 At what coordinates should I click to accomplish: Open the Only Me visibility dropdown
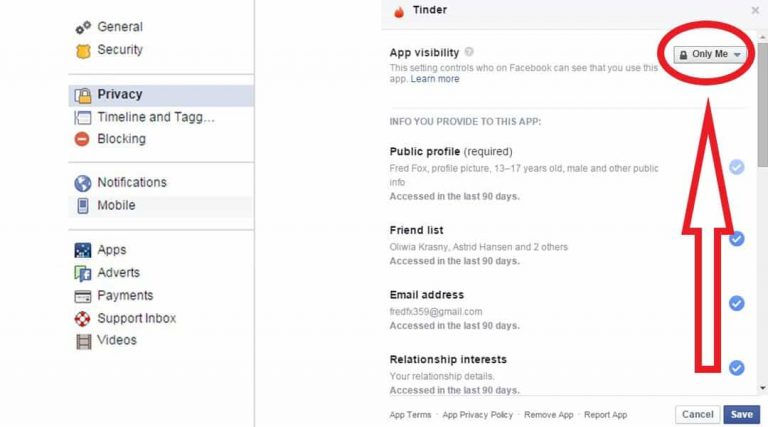[710, 54]
